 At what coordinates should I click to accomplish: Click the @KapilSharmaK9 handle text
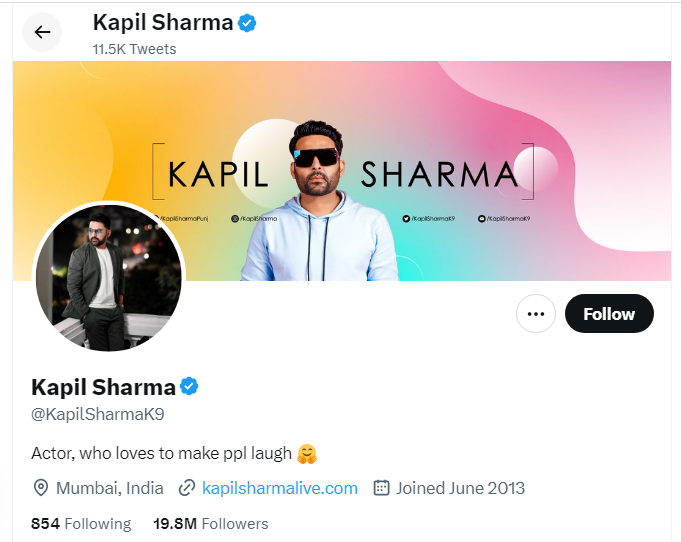(98, 414)
